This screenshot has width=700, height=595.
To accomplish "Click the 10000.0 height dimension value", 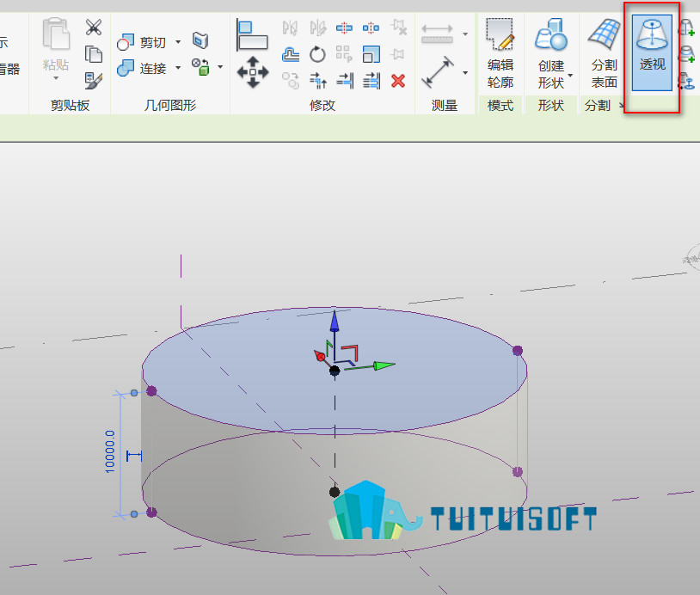I will 109,451.
